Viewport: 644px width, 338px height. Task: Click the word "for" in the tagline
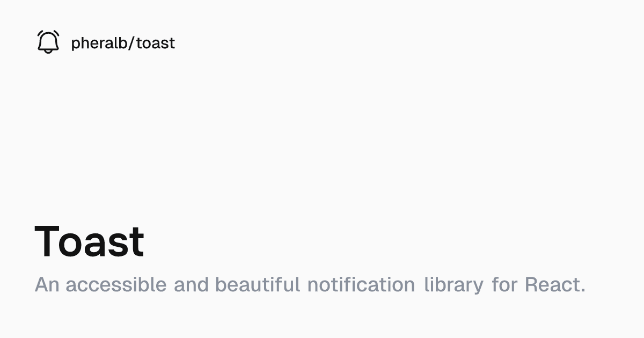click(x=504, y=284)
